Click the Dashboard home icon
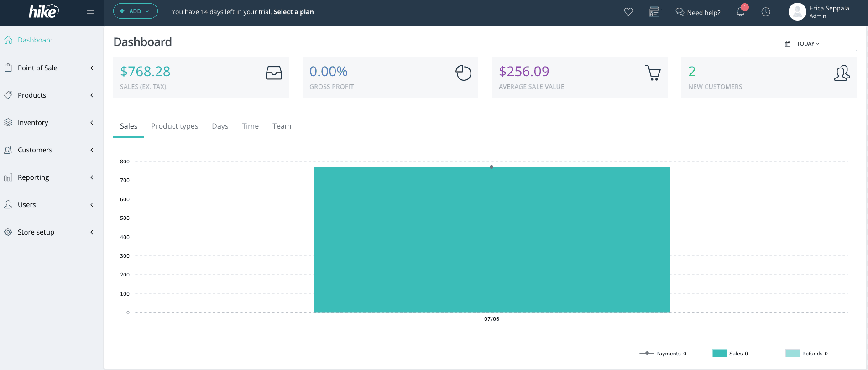868x370 pixels. point(8,40)
